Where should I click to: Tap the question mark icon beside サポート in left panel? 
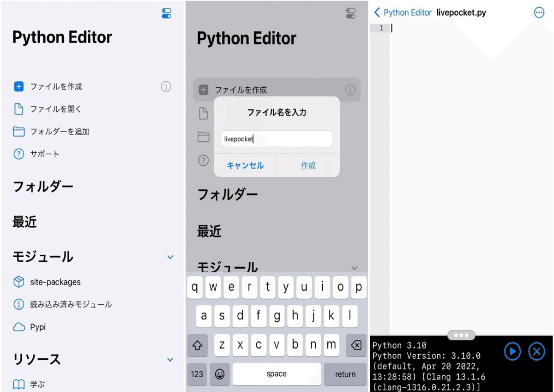(19, 154)
